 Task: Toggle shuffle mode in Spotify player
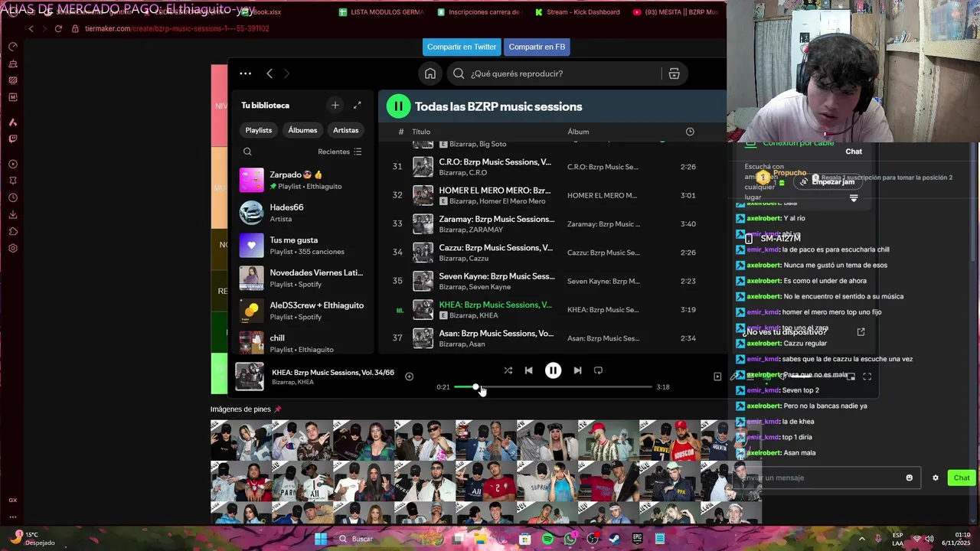508,370
